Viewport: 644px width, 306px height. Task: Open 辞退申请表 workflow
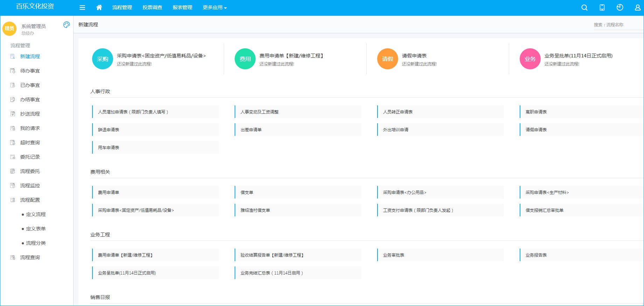click(155, 130)
